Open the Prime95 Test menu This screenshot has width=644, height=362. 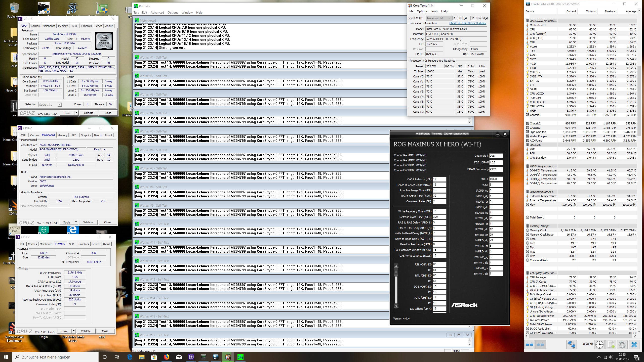[x=136, y=13]
